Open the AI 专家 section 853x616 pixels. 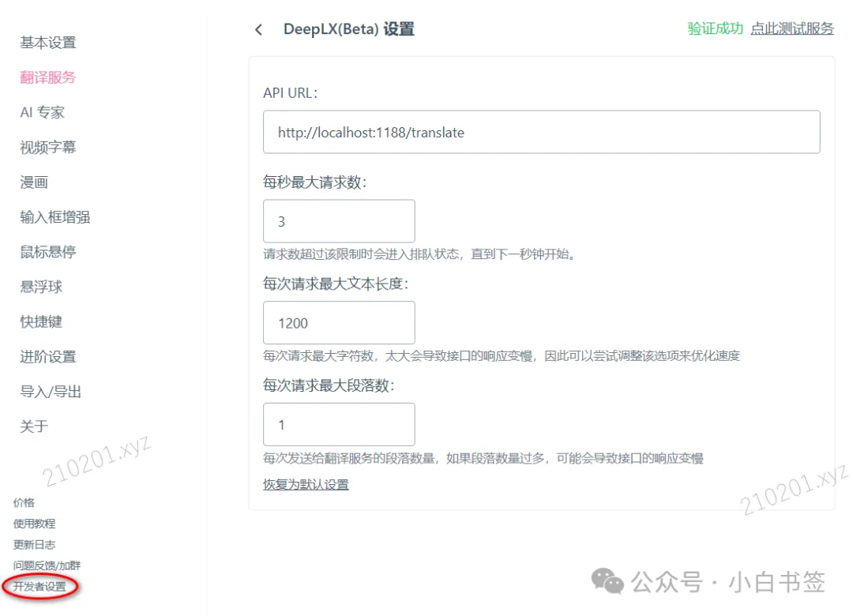coord(43,112)
